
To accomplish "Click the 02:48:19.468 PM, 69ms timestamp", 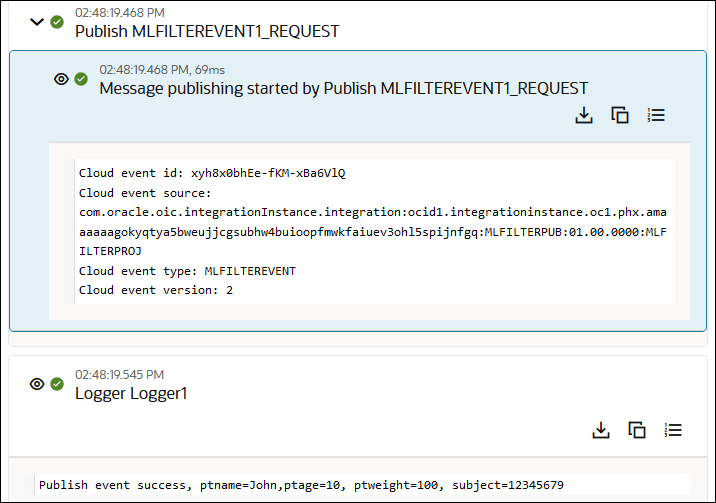I will tap(162, 70).
